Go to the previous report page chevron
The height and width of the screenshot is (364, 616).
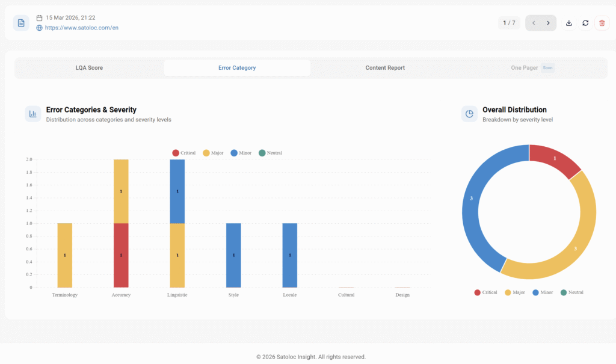[533, 23]
